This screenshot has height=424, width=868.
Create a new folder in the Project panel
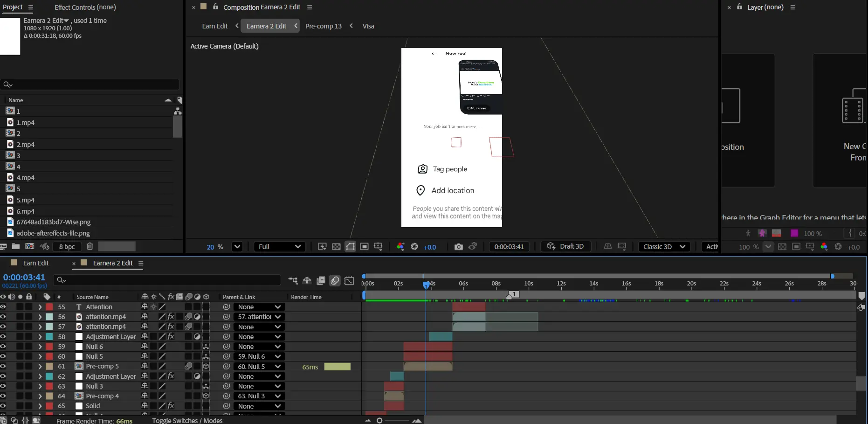[x=16, y=246]
